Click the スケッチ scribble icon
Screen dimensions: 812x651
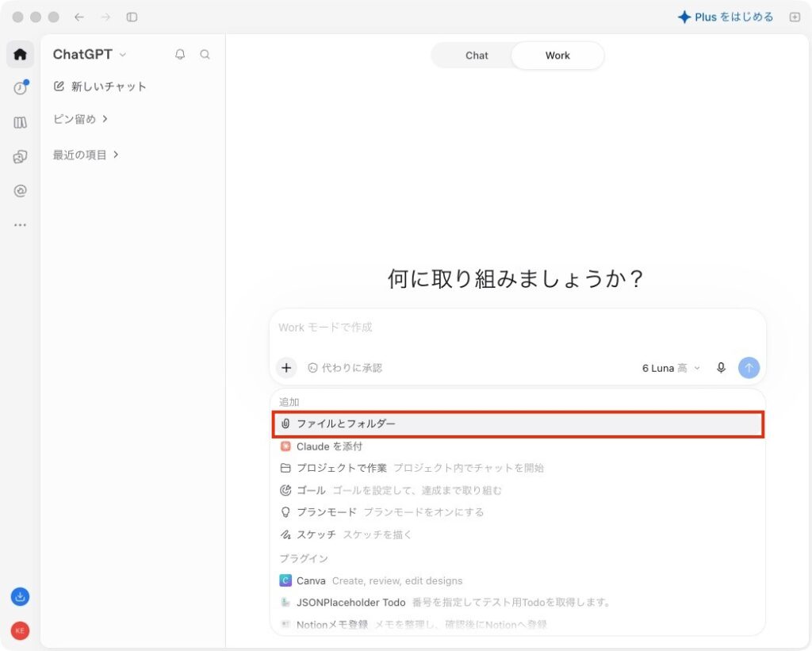(285, 534)
